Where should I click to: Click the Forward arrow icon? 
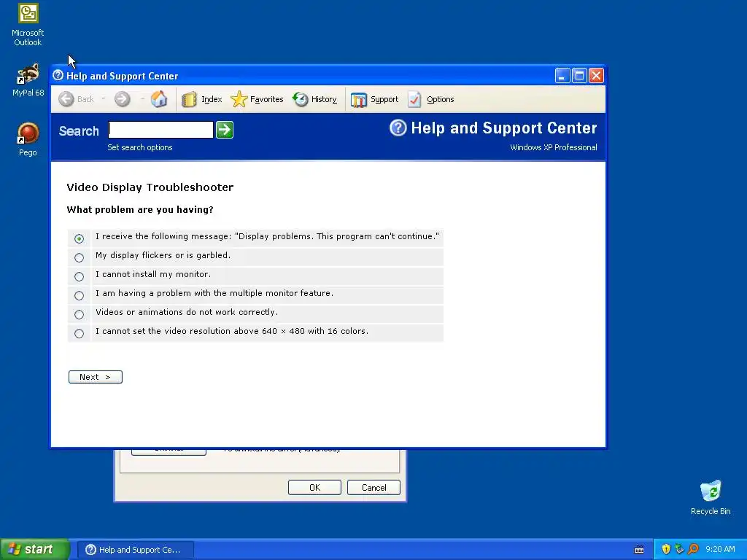(x=123, y=99)
